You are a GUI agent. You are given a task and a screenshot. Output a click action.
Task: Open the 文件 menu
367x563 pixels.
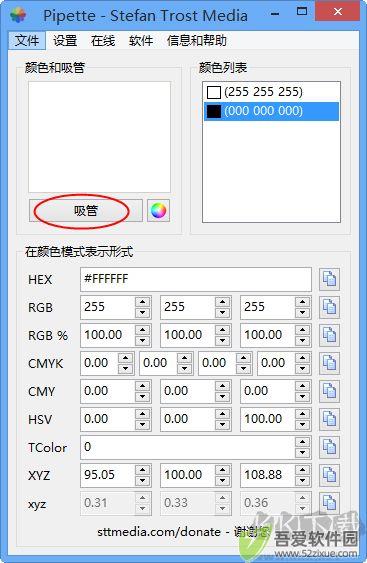coord(27,40)
